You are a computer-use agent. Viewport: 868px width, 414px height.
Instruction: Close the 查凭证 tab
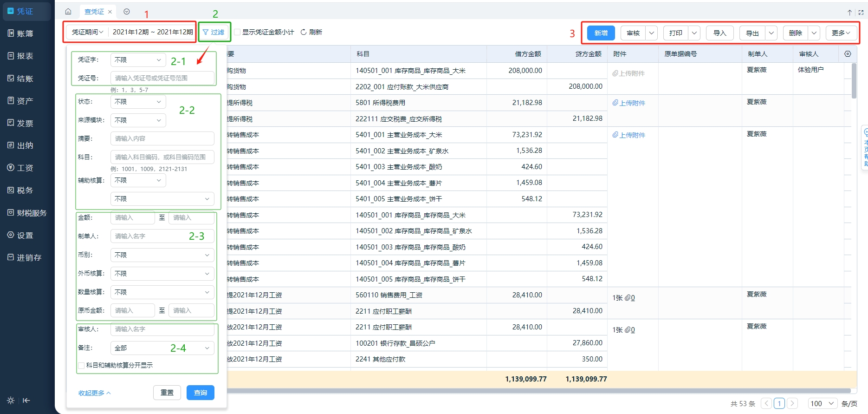[x=110, y=12]
